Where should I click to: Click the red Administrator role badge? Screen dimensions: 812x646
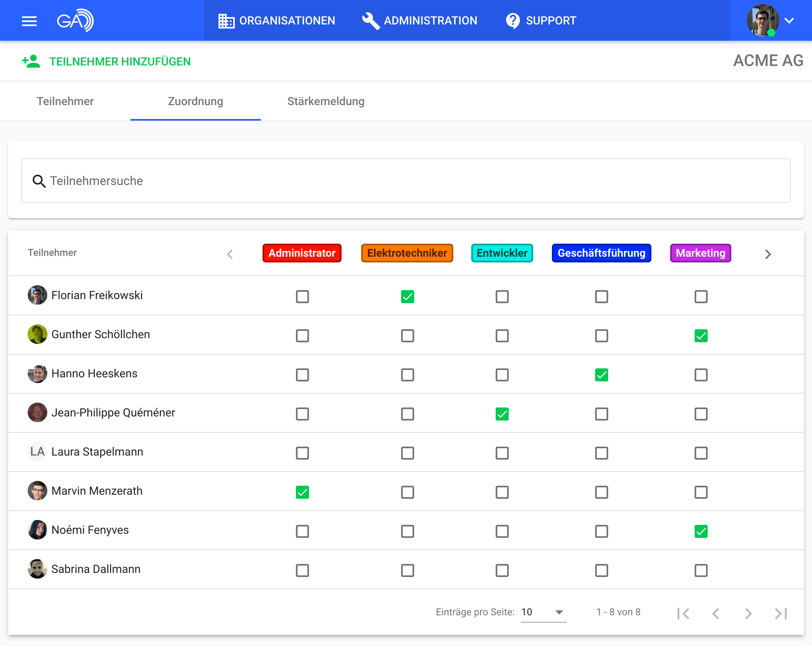(302, 253)
